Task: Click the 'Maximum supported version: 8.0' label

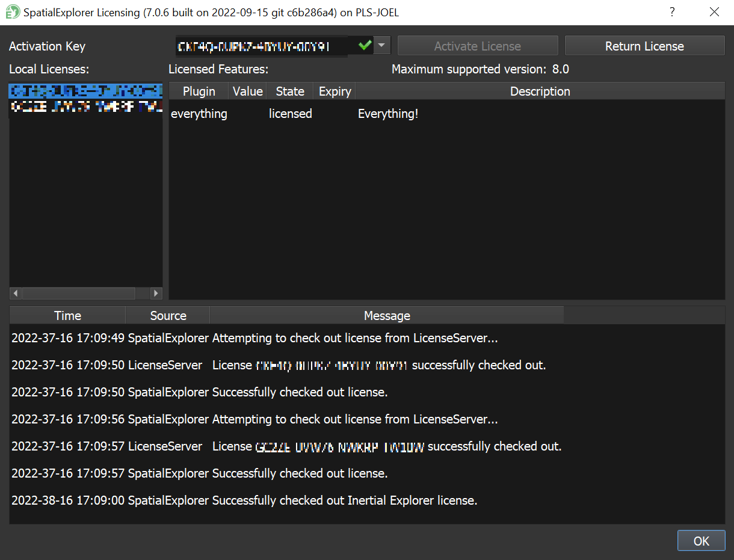Action: 480,69
